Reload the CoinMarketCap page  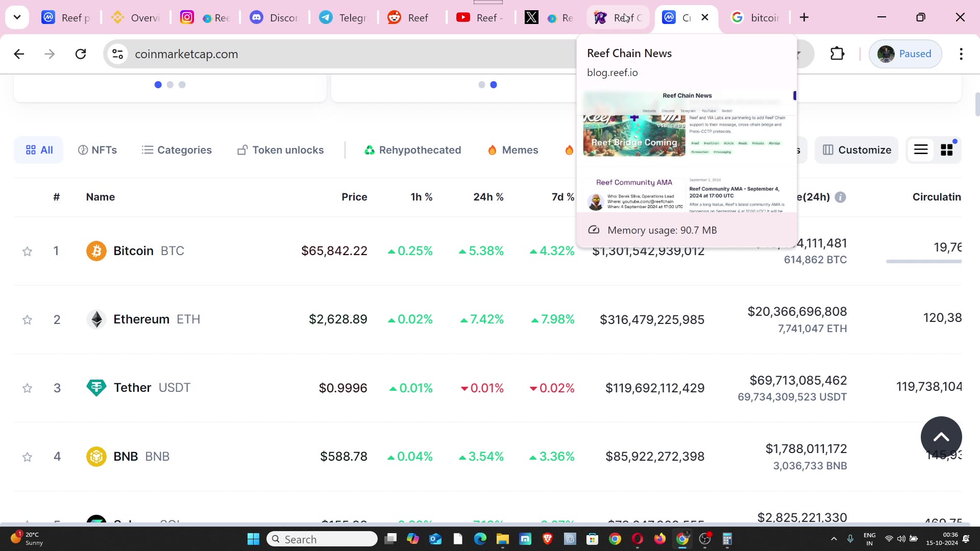point(81,54)
